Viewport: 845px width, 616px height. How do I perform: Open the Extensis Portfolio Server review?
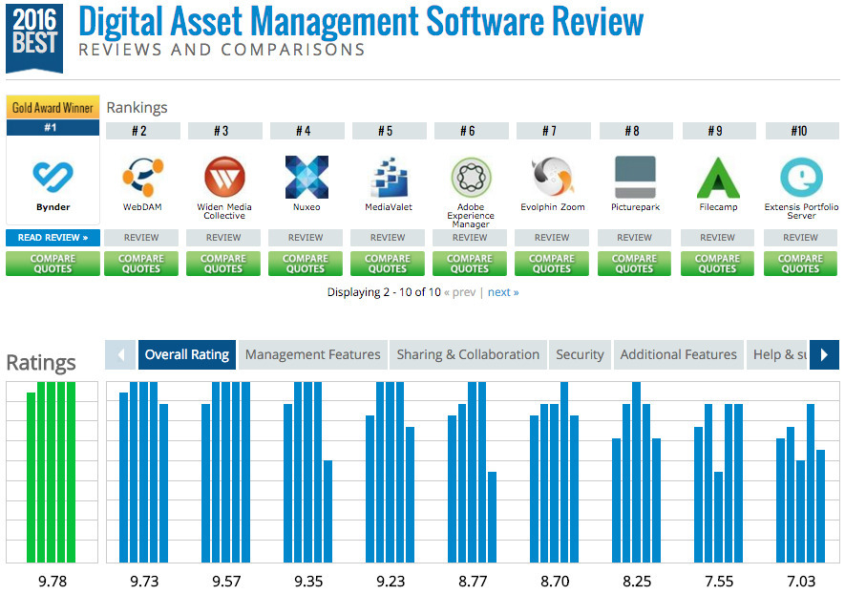[800, 238]
